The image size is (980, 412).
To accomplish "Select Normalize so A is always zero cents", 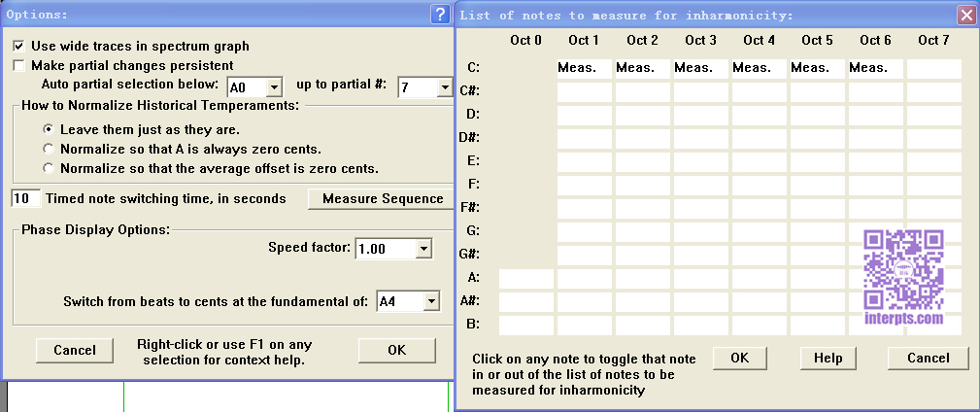I will pos(49,149).
